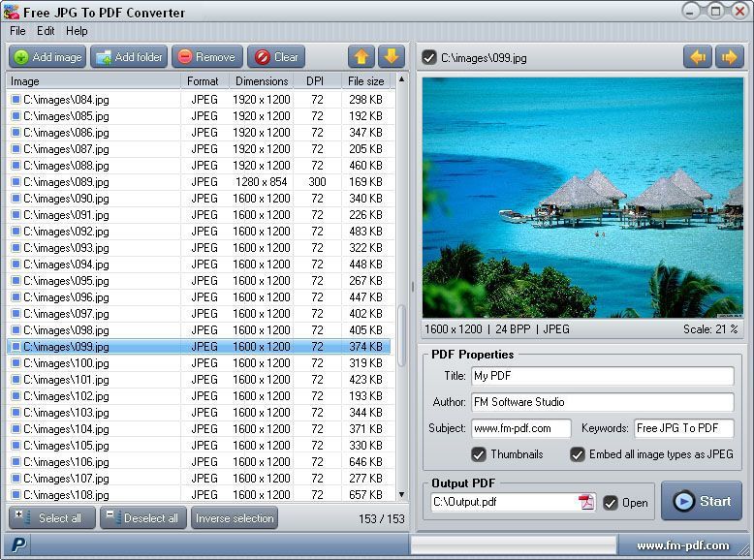The image size is (754, 560).
Task: Clear the entire image list
Action: point(276,57)
